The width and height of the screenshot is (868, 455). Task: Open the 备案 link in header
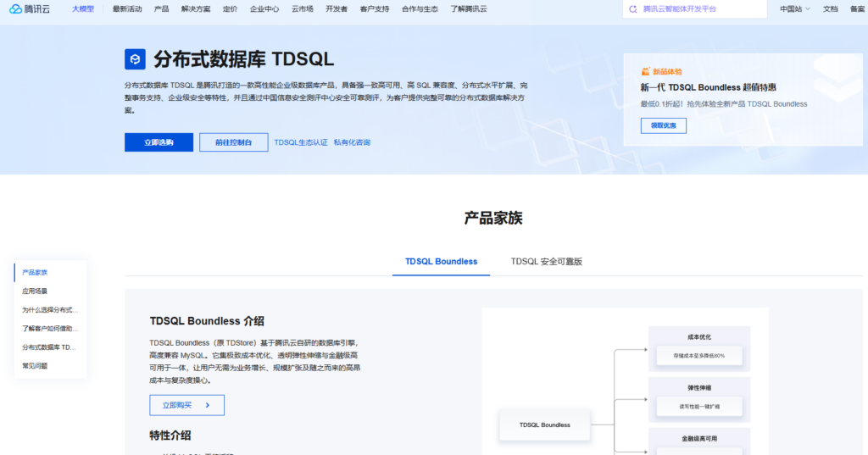pyautogui.click(x=858, y=8)
